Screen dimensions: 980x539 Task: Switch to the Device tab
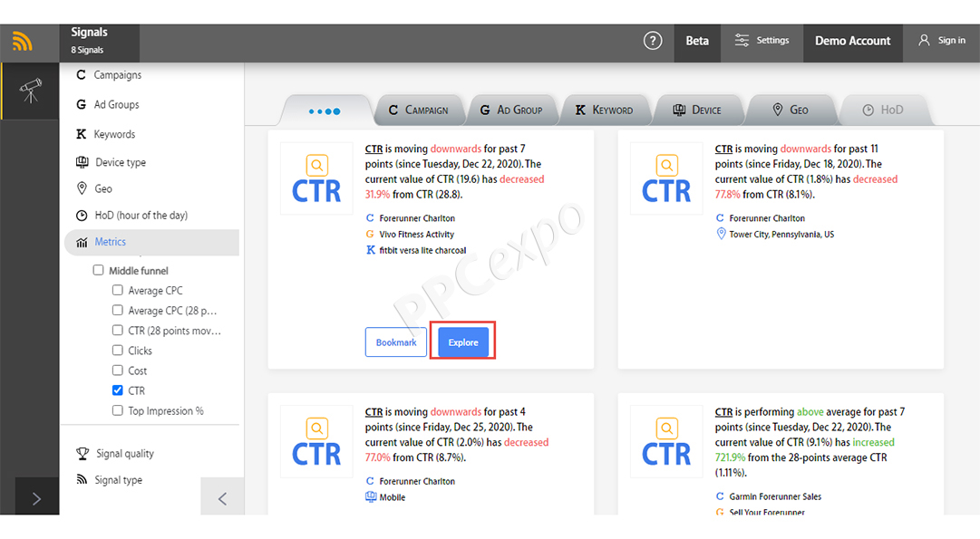click(x=697, y=111)
